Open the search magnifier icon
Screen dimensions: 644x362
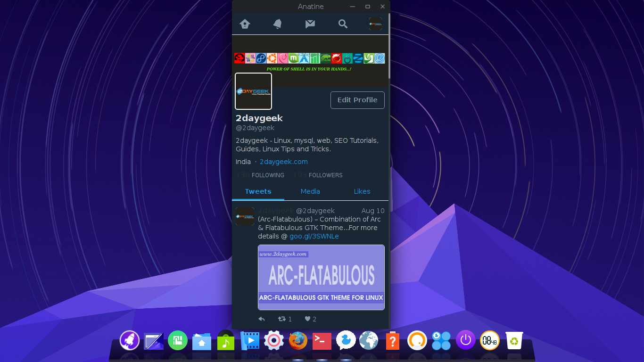click(343, 24)
